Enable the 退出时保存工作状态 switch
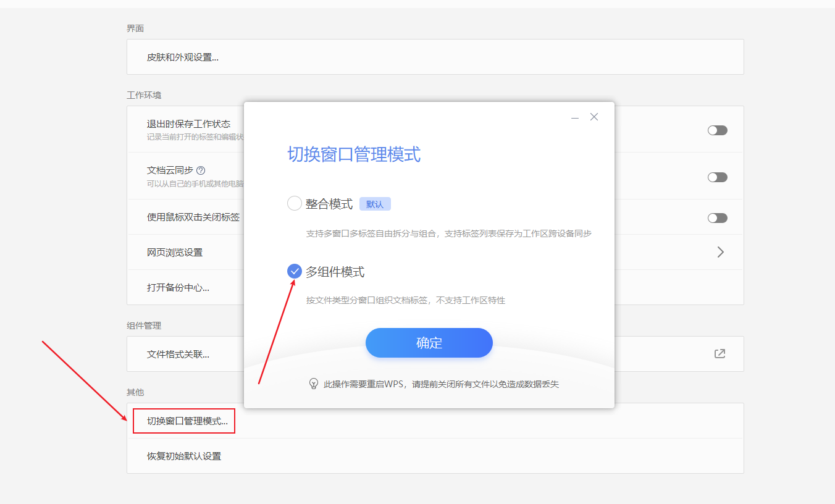The image size is (835, 504). pos(717,130)
